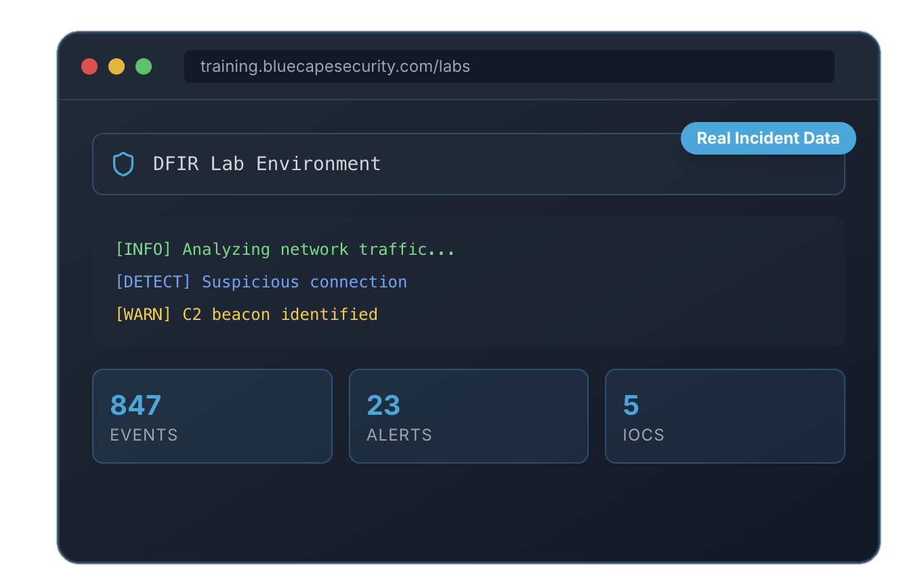Open the ALERTS card label
This screenshot has height=587, width=924.
coord(399,435)
